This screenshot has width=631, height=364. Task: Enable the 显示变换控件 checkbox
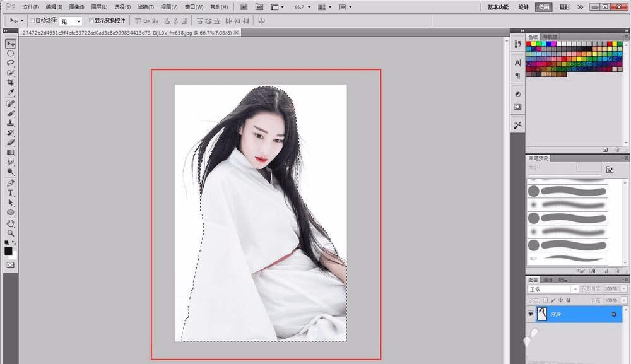coord(91,21)
